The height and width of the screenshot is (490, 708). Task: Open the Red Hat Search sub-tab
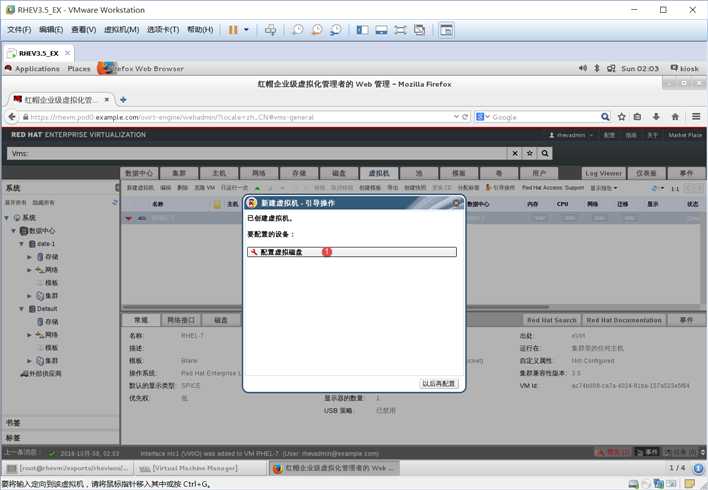(x=552, y=320)
